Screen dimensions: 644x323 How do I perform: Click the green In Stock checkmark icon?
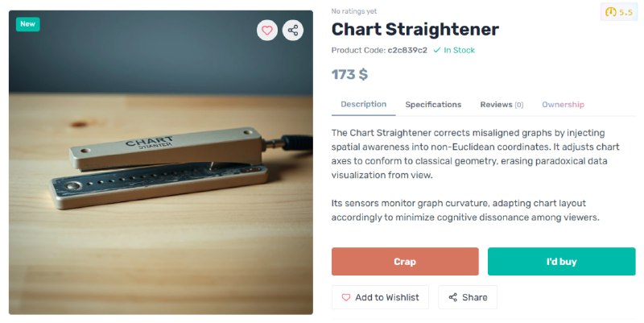click(x=437, y=50)
